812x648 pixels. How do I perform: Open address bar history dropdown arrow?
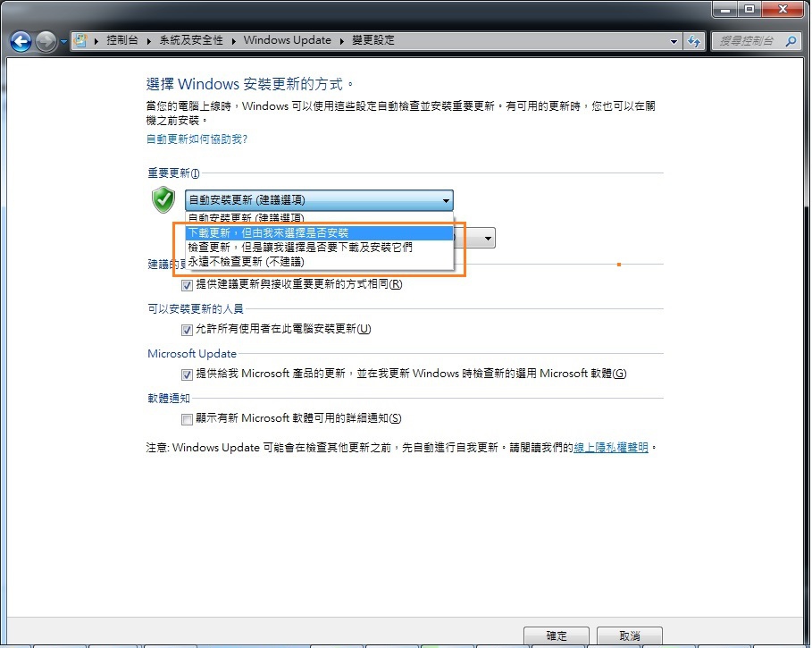click(674, 41)
